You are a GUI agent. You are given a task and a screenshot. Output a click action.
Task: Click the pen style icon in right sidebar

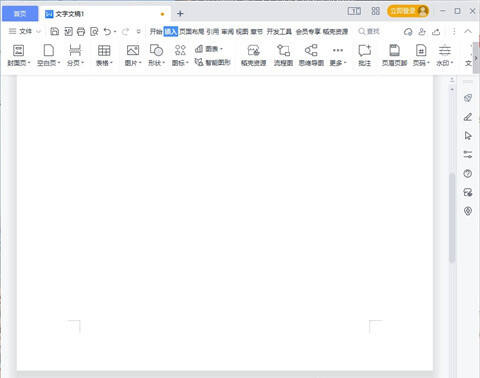[x=468, y=117]
